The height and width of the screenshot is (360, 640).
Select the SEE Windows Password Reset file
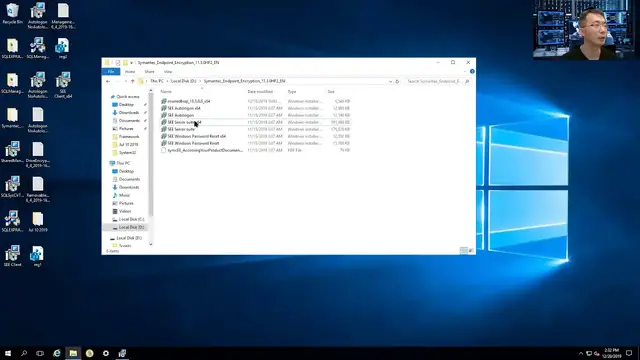256,143
